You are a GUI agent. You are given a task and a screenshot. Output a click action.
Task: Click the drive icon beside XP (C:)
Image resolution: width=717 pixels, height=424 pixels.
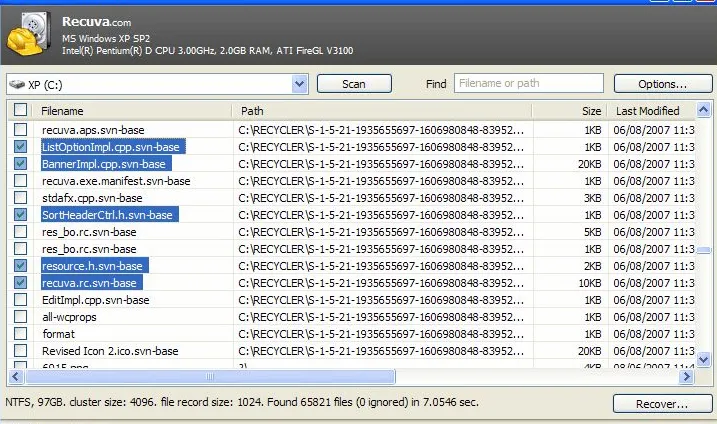tap(17, 85)
